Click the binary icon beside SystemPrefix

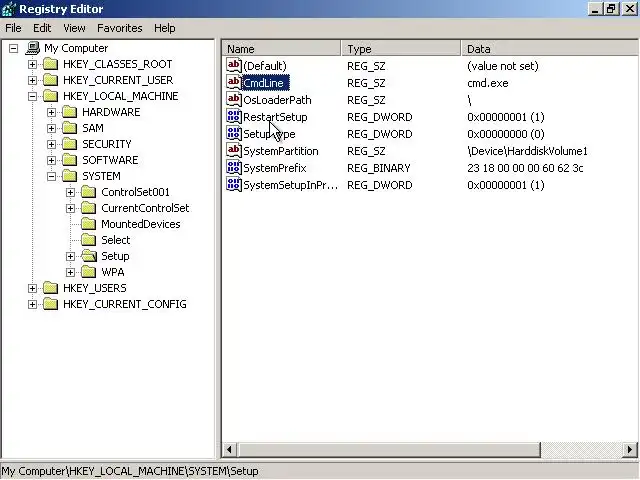234,168
